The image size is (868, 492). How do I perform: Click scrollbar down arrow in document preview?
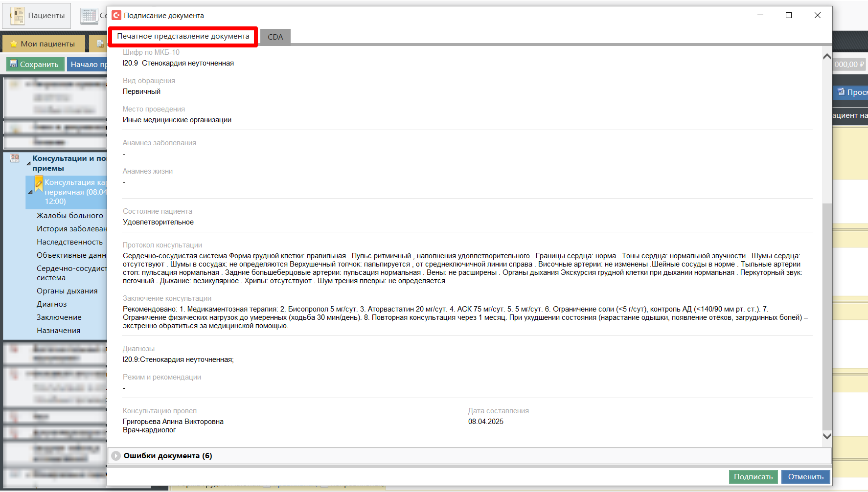tap(827, 436)
